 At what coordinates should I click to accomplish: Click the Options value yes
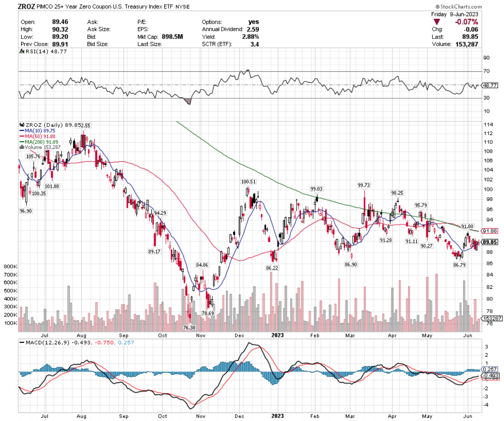point(254,22)
